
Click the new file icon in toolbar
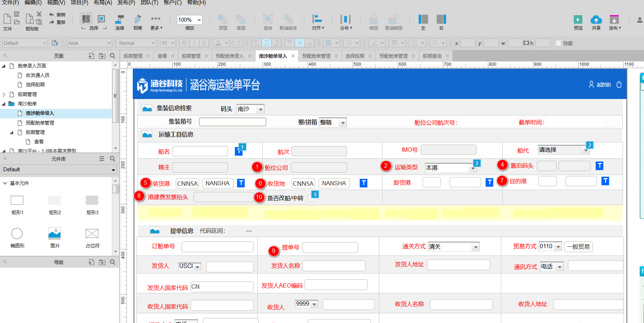[7, 19]
